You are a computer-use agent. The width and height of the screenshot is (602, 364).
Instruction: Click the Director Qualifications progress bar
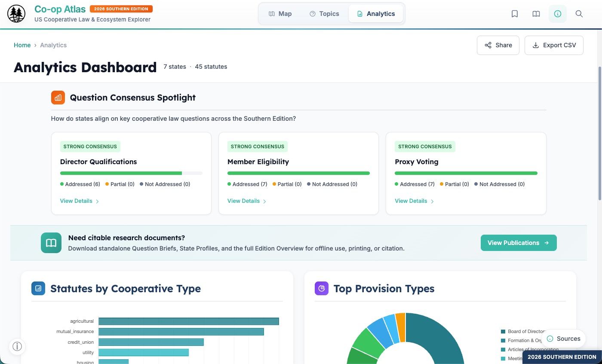131,173
